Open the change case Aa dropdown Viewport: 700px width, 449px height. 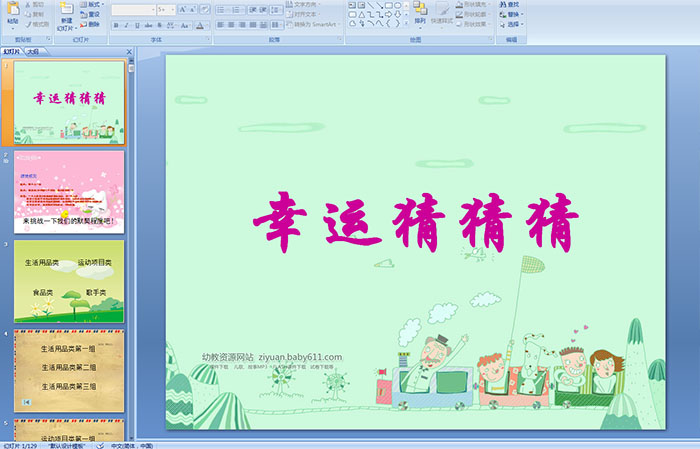pos(185,25)
